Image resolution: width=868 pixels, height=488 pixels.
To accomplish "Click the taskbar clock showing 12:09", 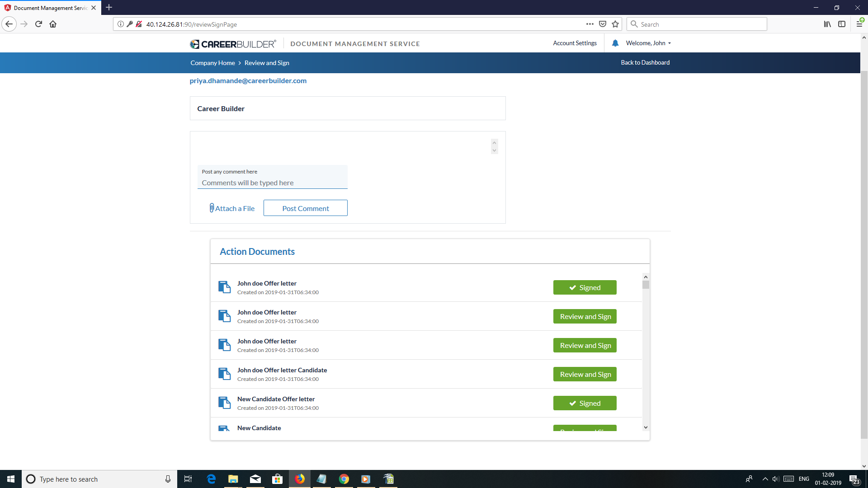I will pyautogui.click(x=828, y=479).
